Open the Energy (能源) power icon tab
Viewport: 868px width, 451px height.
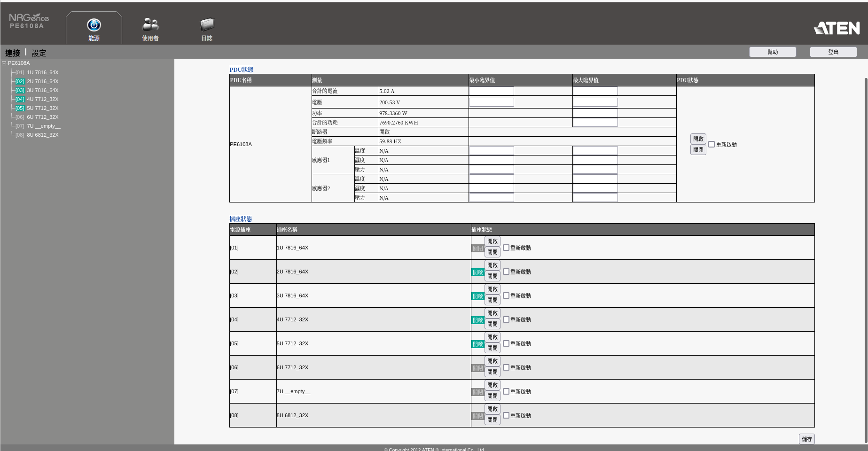coord(94,25)
